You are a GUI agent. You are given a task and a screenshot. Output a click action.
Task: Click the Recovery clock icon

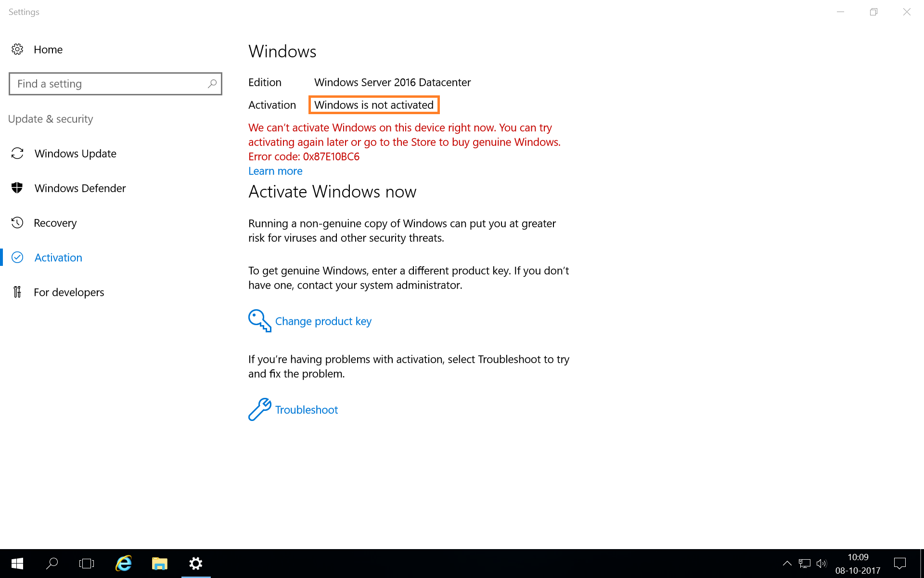[x=17, y=223]
